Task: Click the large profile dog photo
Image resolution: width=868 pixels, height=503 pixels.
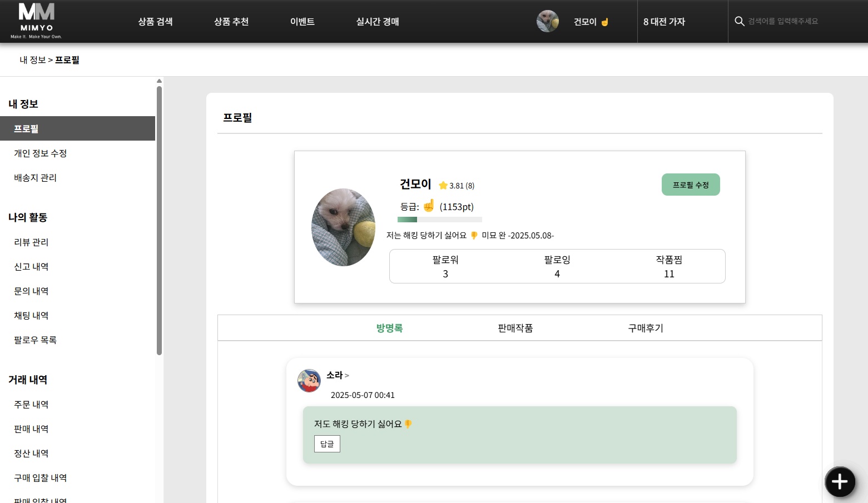Action: (x=344, y=227)
